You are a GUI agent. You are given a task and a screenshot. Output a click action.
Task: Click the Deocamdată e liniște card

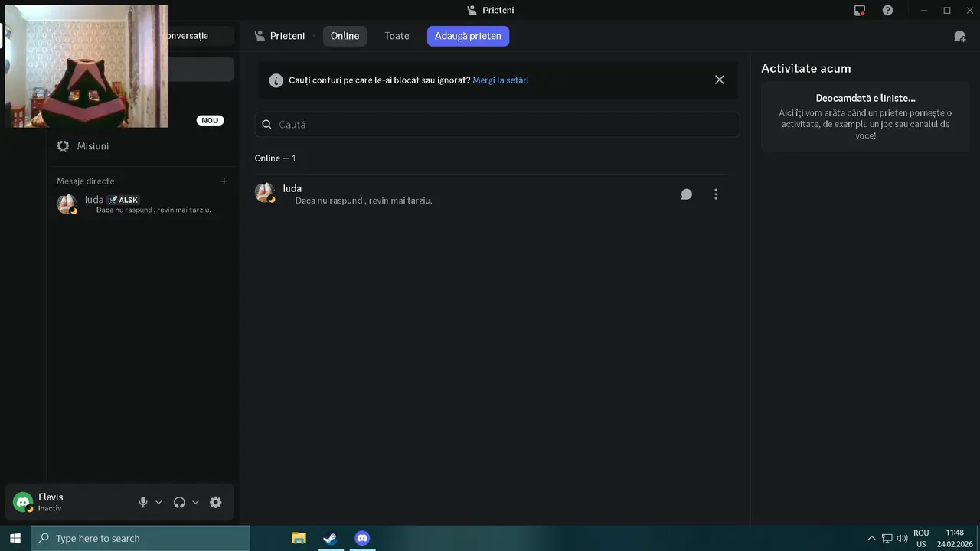pyautogui.click(x=865, y=116)
